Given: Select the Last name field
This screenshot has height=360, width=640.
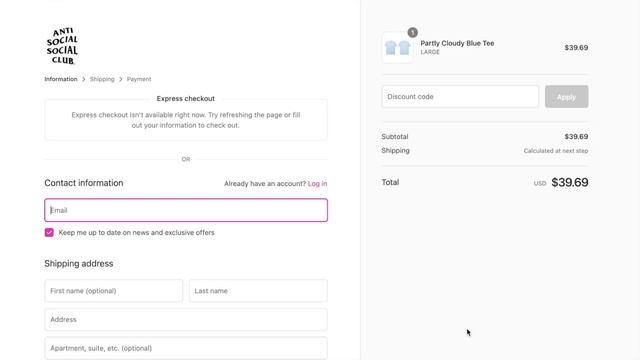Looking at the screenshot, I should pos(258,291).
